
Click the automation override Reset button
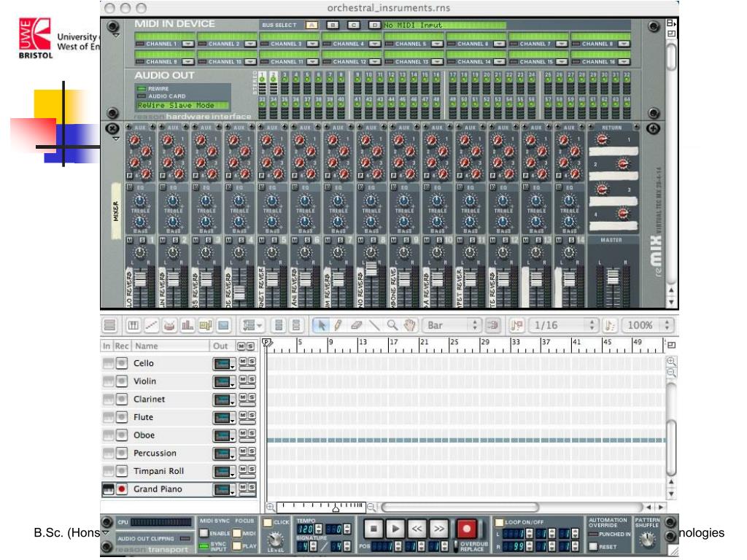pyautogui.click(x=594, y=547)
